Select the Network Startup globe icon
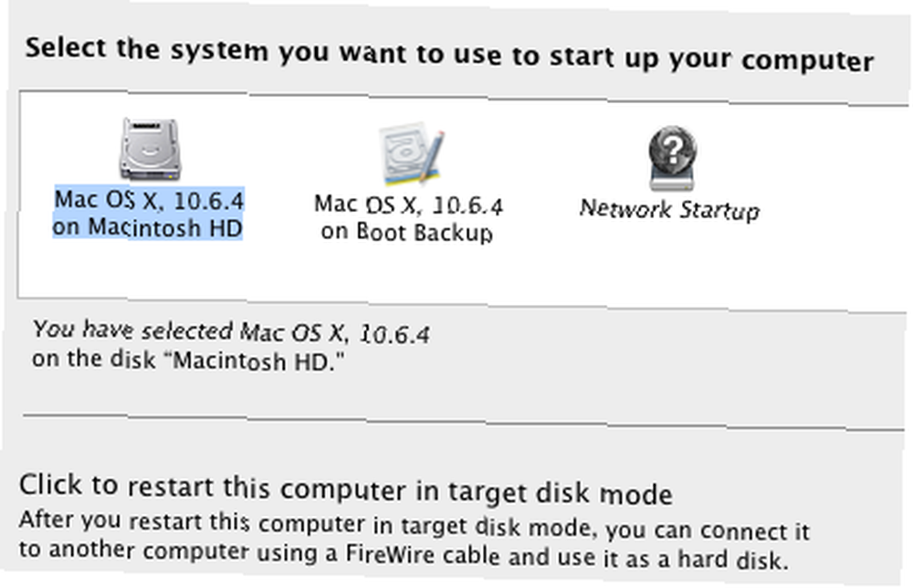The height and width of the screenshot is (588, 913). 673,157
